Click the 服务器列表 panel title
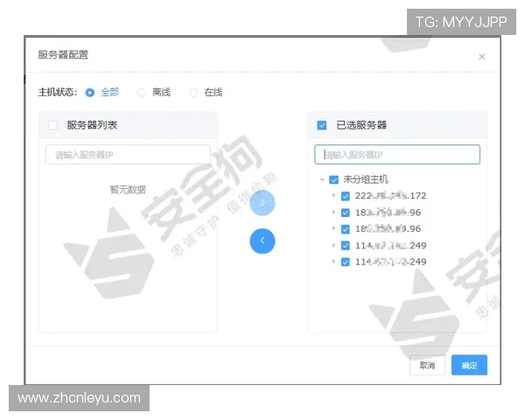This screenshot has height=420, width=525. pyautogui.click(x=92, y=125)
